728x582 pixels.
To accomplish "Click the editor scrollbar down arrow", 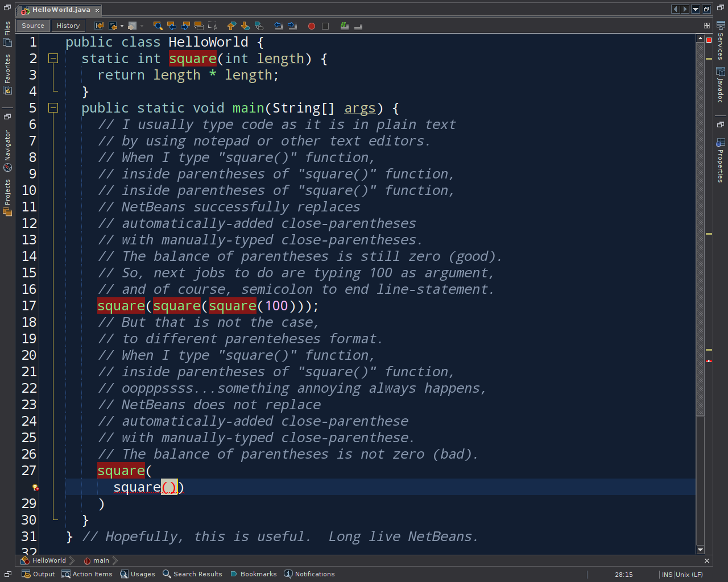I will 701,549.
